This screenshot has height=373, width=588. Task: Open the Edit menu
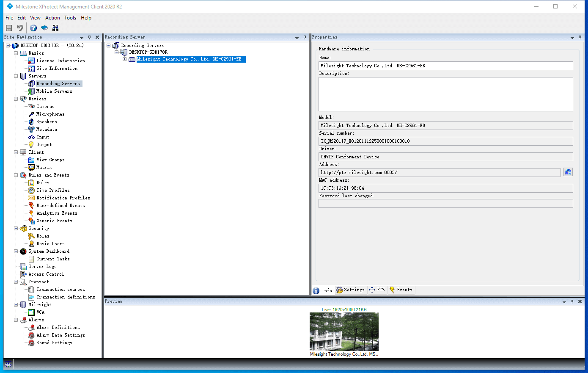click(x=22, y=18)
